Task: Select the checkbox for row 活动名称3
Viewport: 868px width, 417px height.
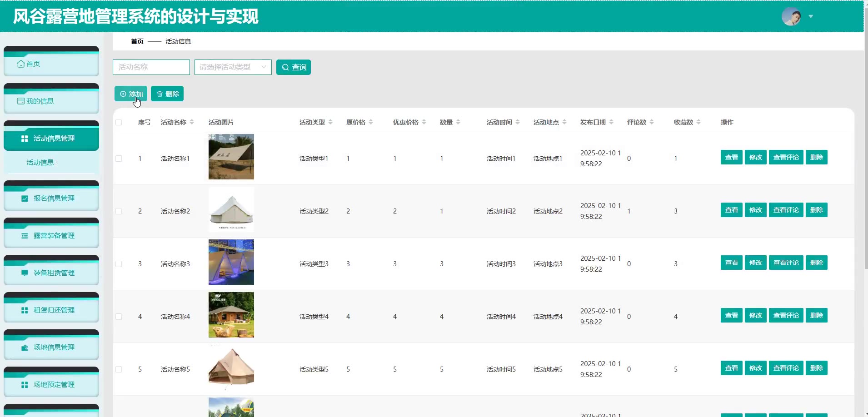Action: 119,264
